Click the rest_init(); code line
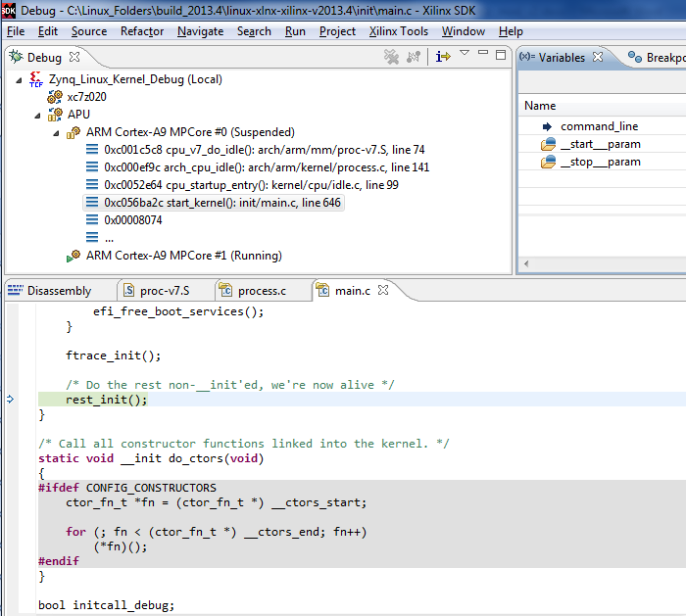Image resolution: width=686 pixels, height=616 pixels. (x=106, y=400)
